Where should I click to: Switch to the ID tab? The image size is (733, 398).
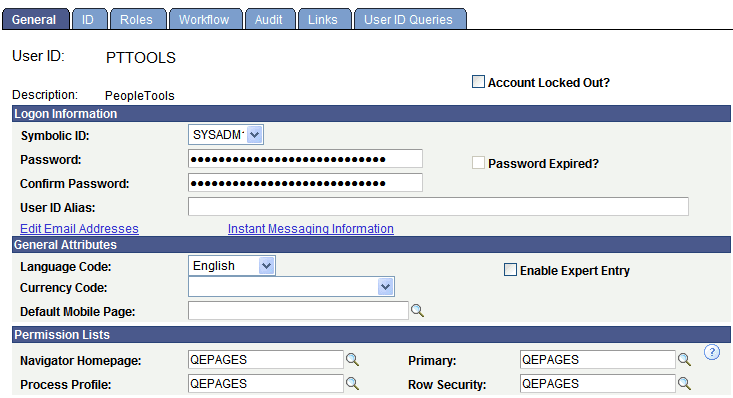coord(89,19)
